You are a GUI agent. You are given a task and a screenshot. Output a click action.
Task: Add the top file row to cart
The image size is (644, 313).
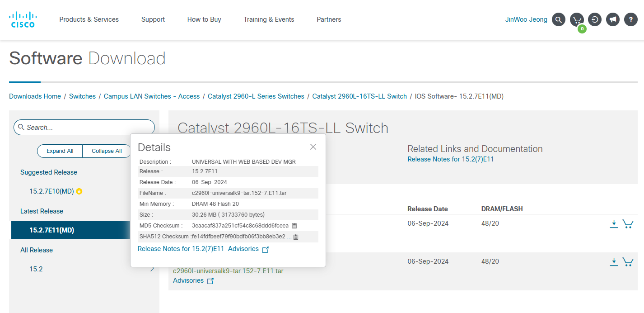tap(627, 223)
